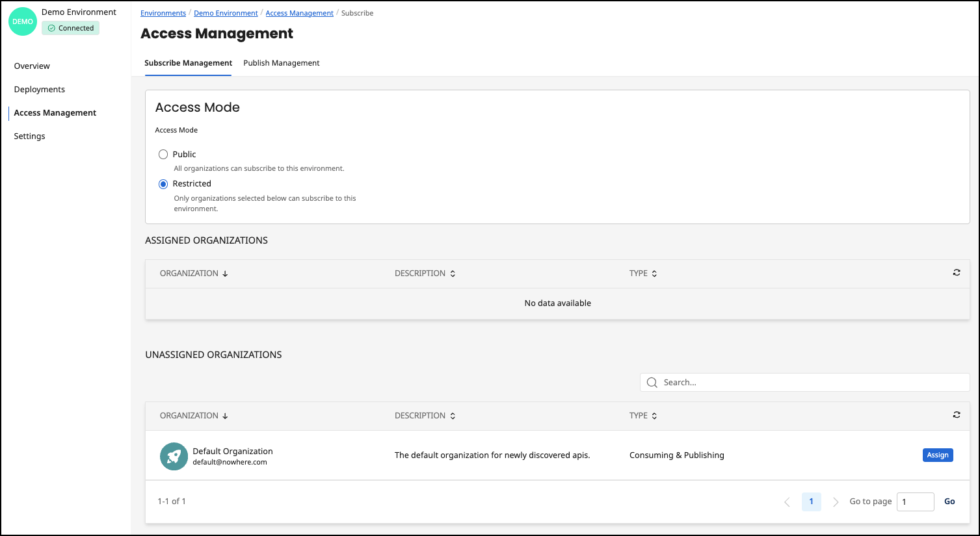
Task: Click the Default Organization rocket logo
Action: tap(173, 456)
